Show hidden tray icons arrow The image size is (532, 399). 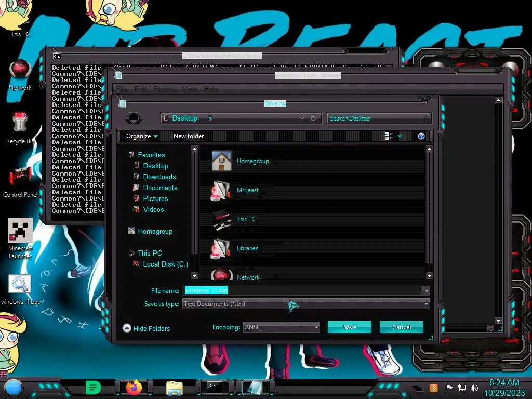pyautogui.click(x=417, y=388)
